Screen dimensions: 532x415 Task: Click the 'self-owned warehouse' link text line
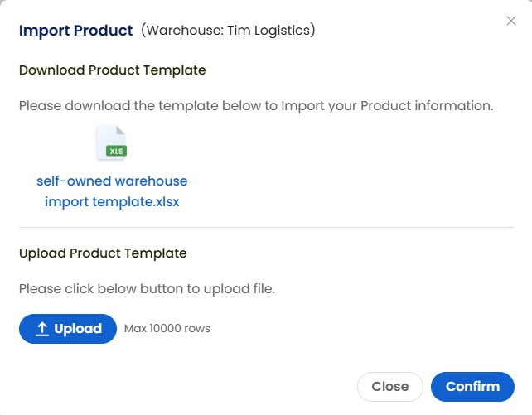coord(112,181)
